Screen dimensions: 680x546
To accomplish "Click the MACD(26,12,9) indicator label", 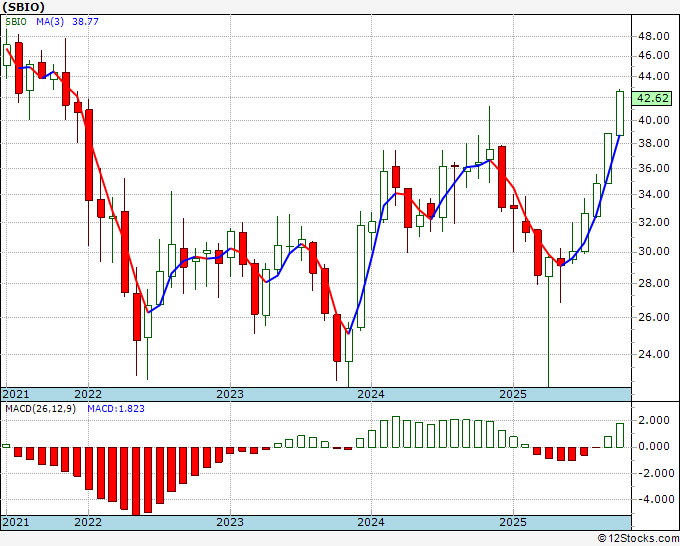I will (40, 409).
